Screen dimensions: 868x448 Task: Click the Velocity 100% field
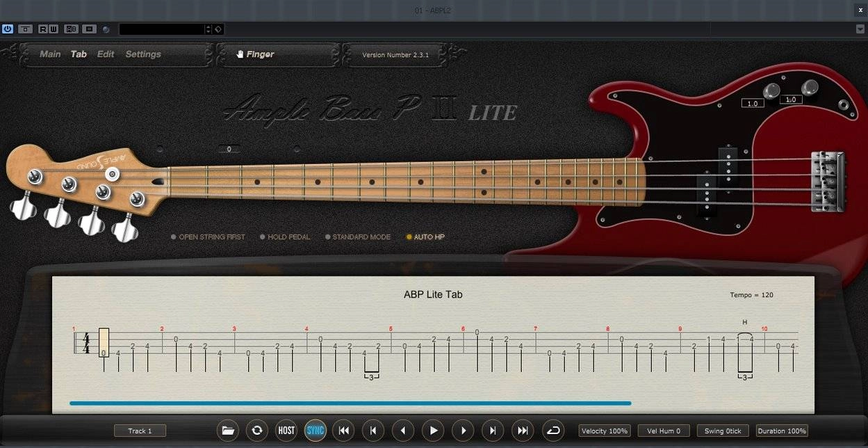[x=605, y=431]
